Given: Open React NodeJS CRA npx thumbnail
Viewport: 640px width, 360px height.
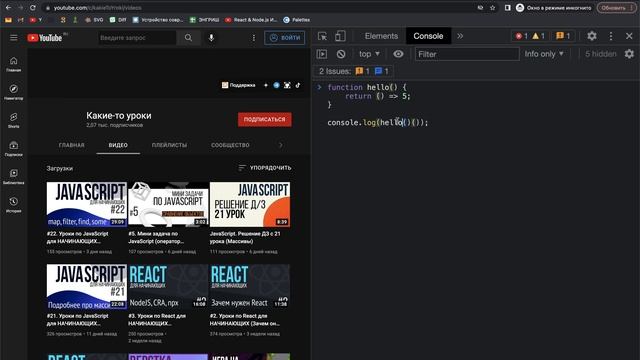Looking at the screenshot, I should 168,286.
